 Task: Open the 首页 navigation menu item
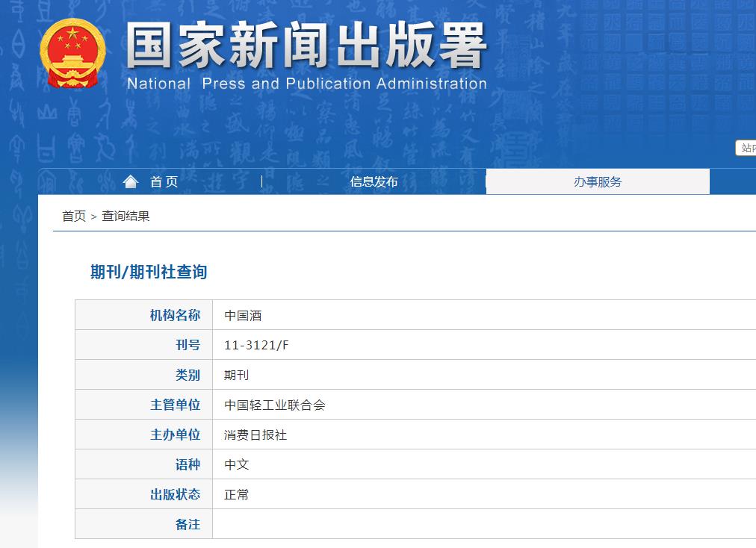click(x=164, y=181)
